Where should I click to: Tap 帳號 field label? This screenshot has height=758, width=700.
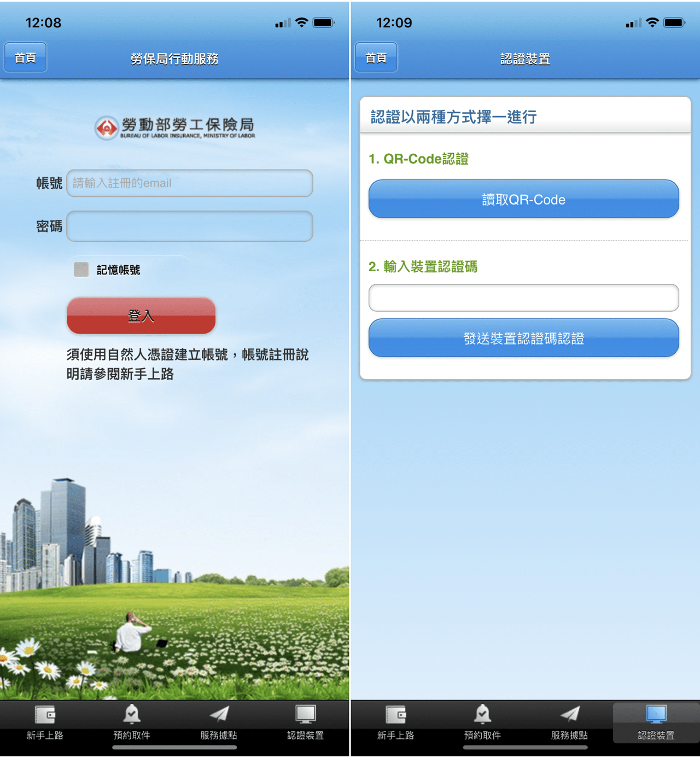(49, 183)
